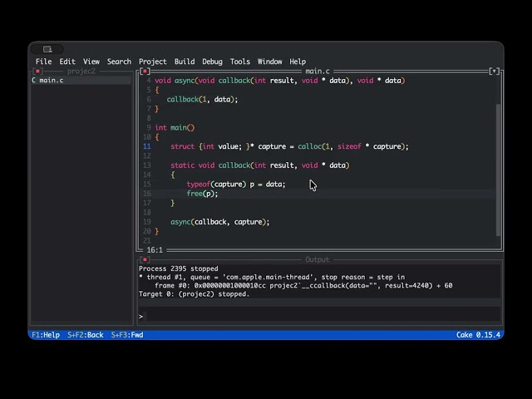532x399 pixels.
Task: Click 'Process 2395 stopped' output line
Action: click(179, 268)
